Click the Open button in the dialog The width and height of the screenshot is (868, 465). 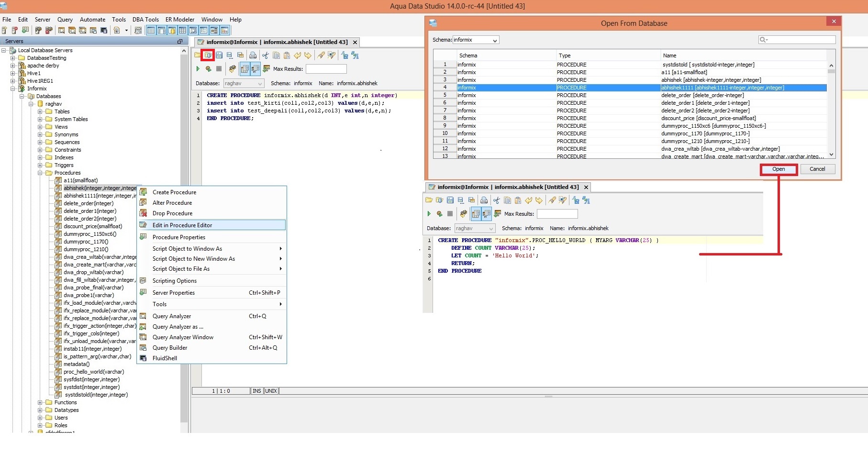778,169
